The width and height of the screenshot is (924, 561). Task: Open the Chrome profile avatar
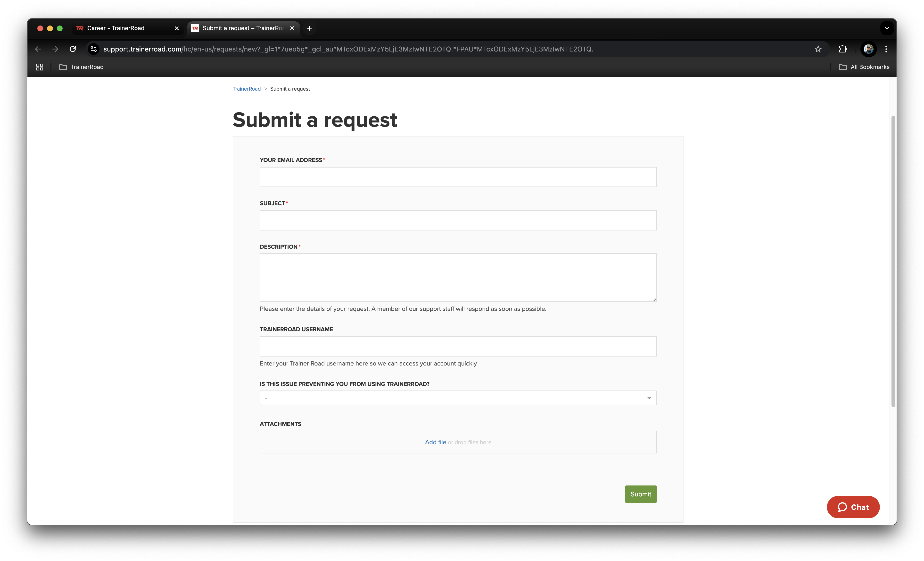pyautogui.click(x=868, y=49)
